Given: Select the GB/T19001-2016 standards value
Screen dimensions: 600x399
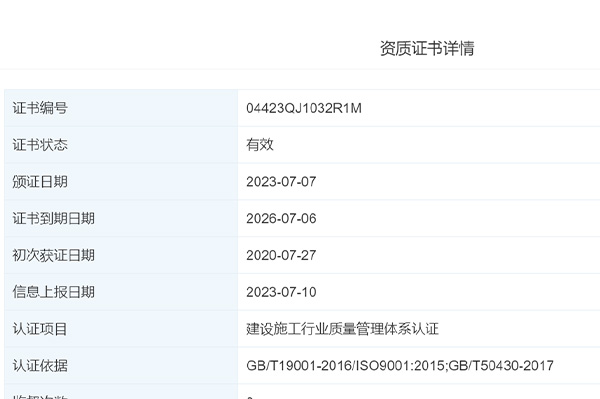Looking at the screenshot, I should (400, 366).
